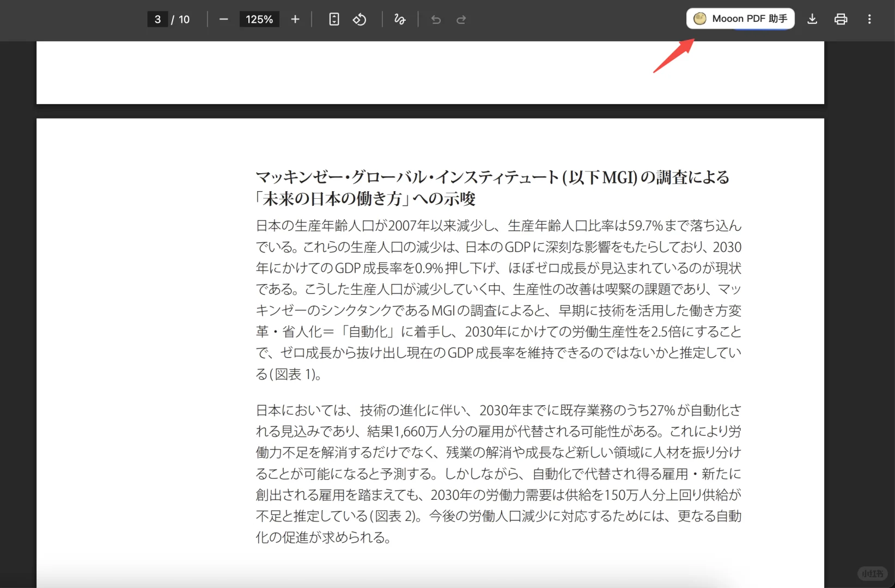This screenshot has width=895, height=588.
Task: Download the PDF file
Action: pos(812,19)
